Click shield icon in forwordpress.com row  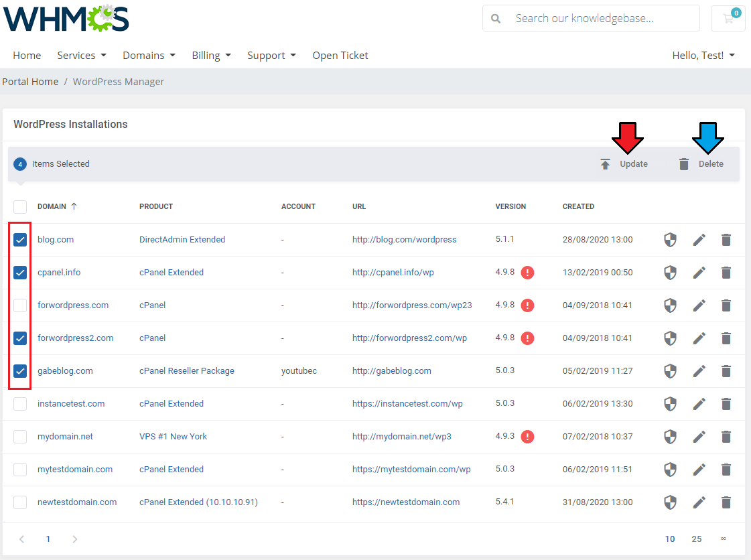pyautogui.click(x=670, y=305)
